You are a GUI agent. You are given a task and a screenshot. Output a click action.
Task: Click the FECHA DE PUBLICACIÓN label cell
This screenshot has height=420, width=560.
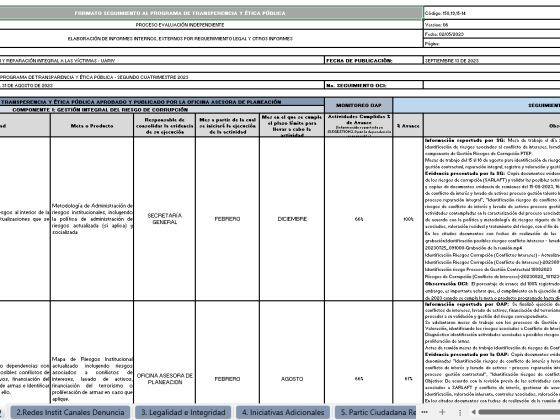click(374, 60)
